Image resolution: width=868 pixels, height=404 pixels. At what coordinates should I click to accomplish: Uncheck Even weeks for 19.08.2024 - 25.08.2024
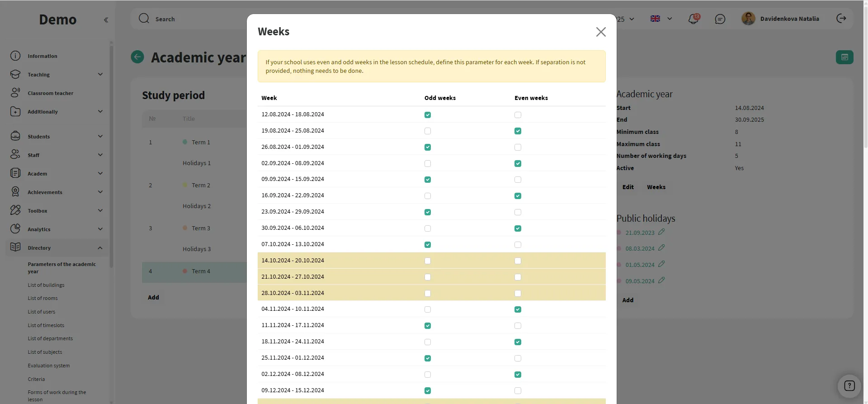pos(518,131)
